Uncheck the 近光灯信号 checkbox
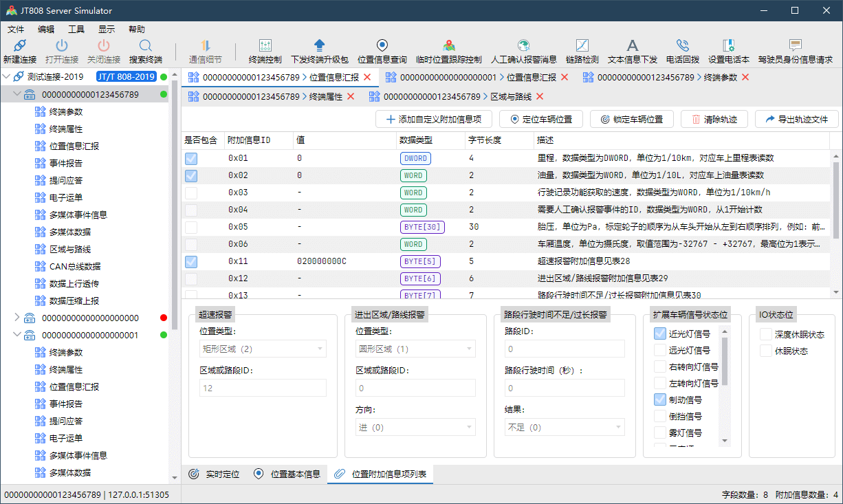This screenshot has width=843, height=504. point(660,334)
